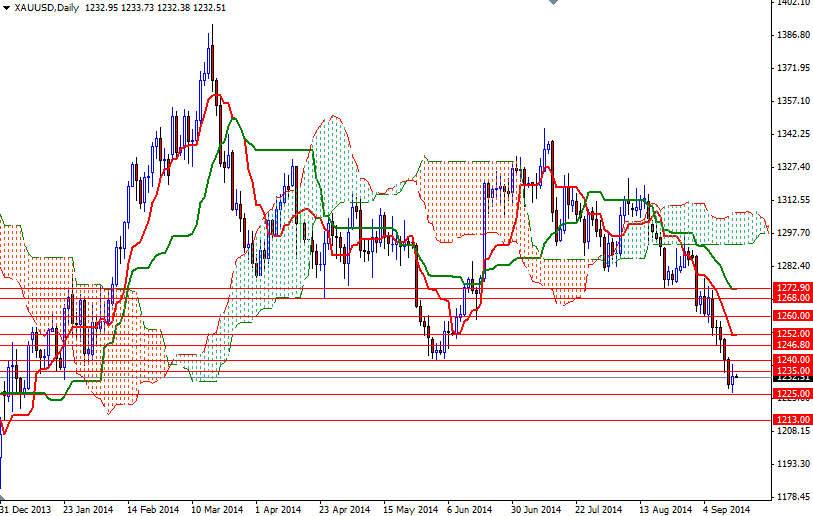Click the 1386.80 value on price scale
Viewport: 813px width, 516px height.
pos(792,36)
